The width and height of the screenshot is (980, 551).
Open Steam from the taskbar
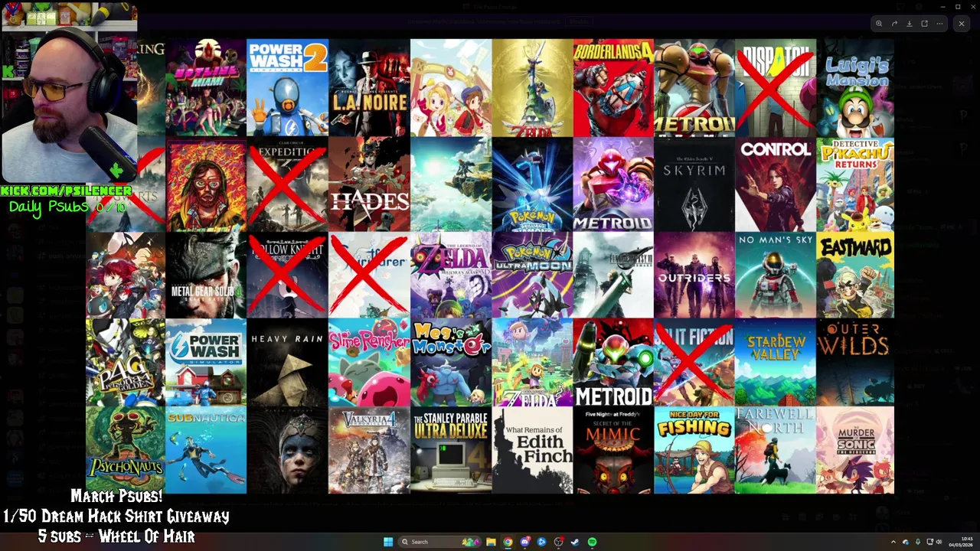pos(575,542)
